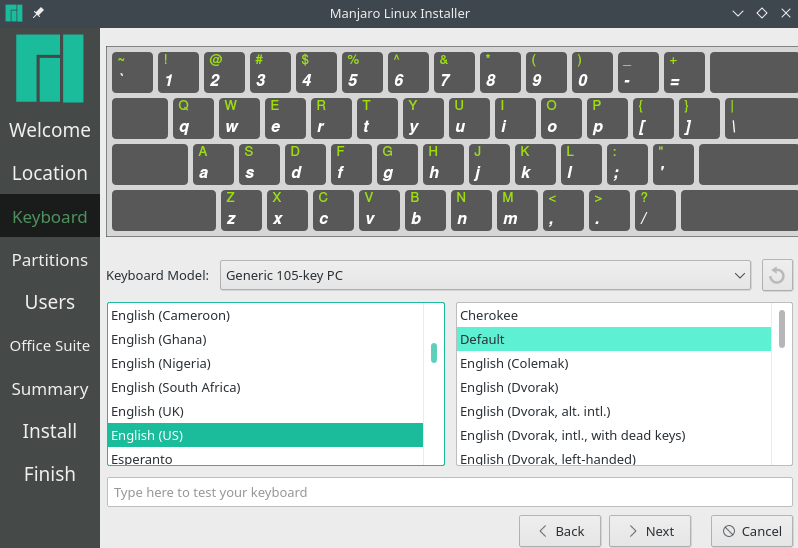Choose English (Dvorak) variant

pyautogui.click(x=614, y=387)
